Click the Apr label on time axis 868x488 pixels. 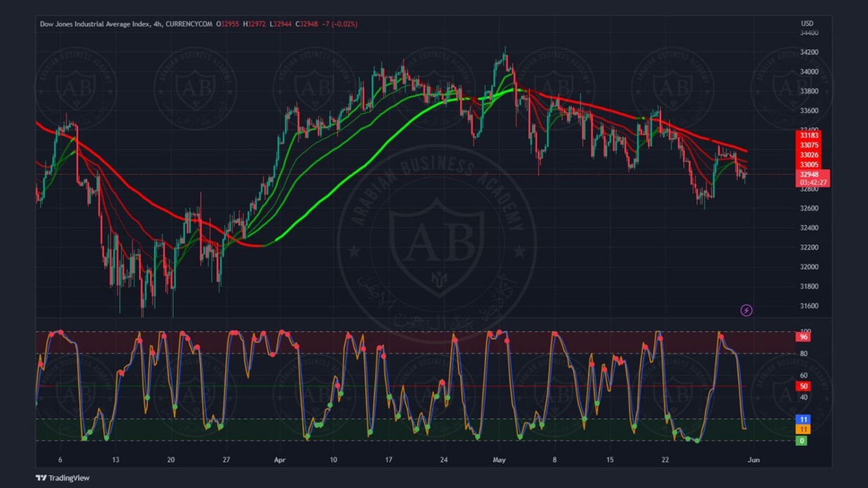pyautogui.click(x=279, y=460)
